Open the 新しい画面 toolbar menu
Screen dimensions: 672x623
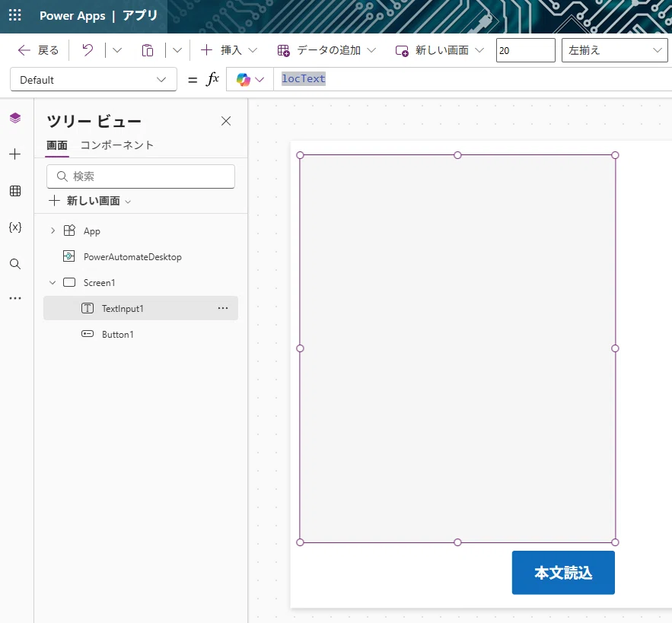click(439, 50)
